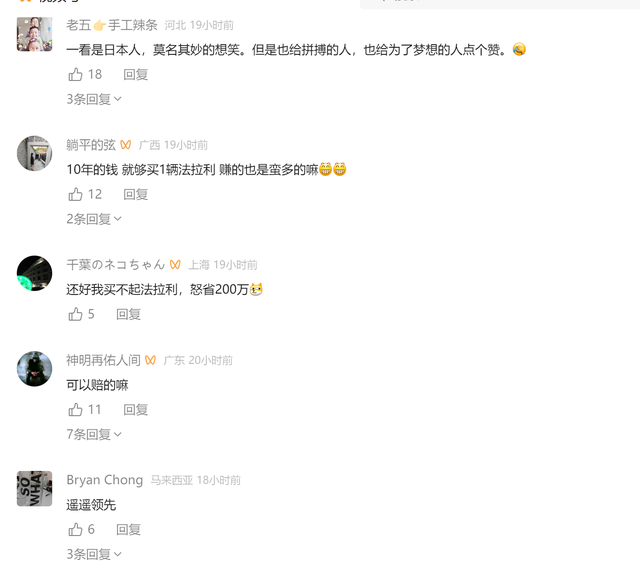Open Bryan Chong's profile via username
Viewport: 640px width, 574px height.
pos(104,480)
